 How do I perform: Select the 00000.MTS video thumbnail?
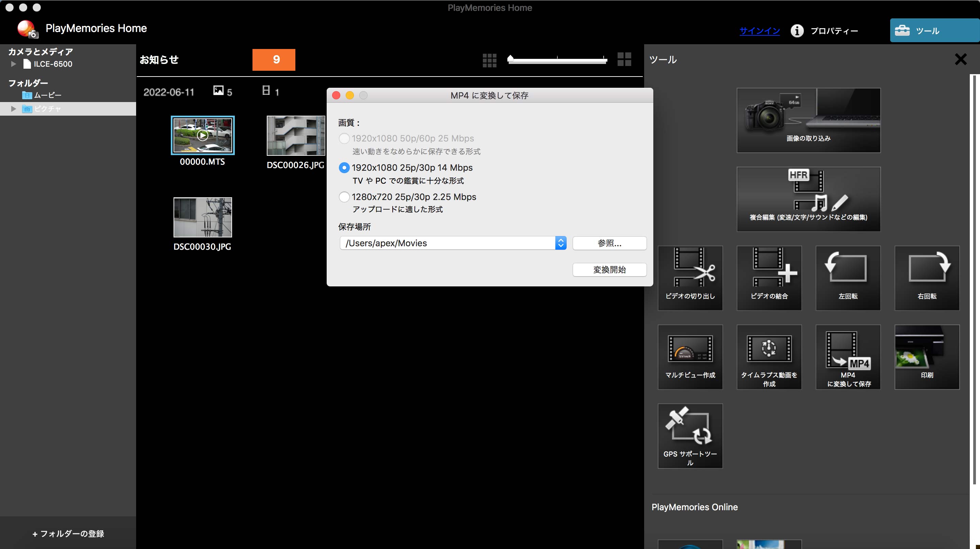202,135
